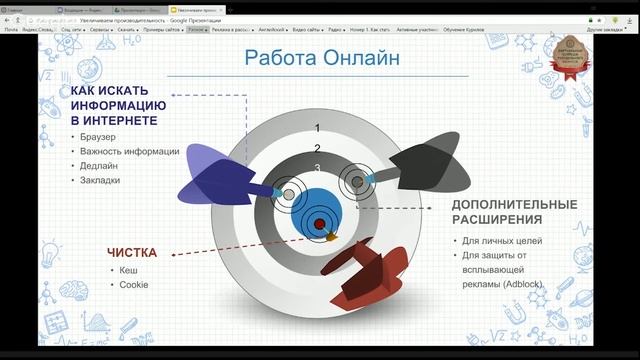Click the slide title Работа Онлайн
This screenshot has width=640, height=360.
[x=322, y=58]
